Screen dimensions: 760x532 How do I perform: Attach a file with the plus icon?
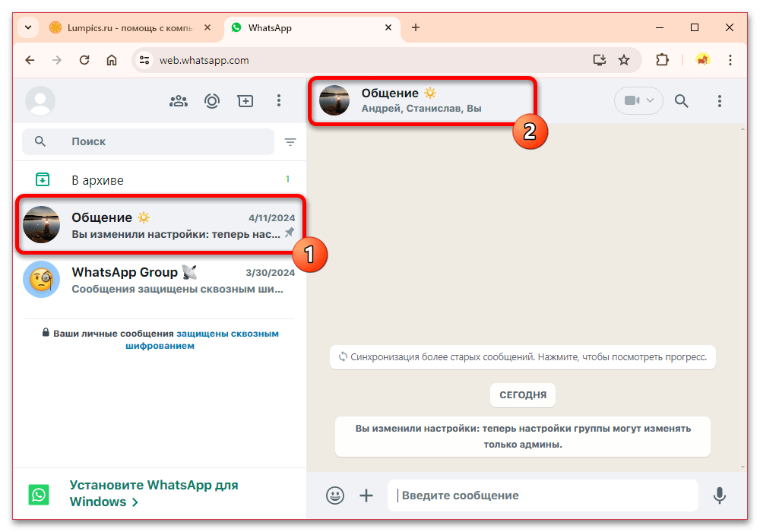click(x=366, y=496)
